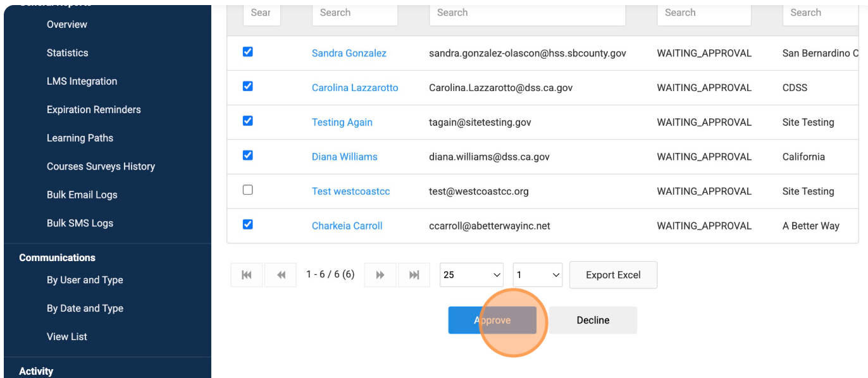This screenshot has height=378, width=868.
Task: Click the Decline button
Action: point(593,320)
